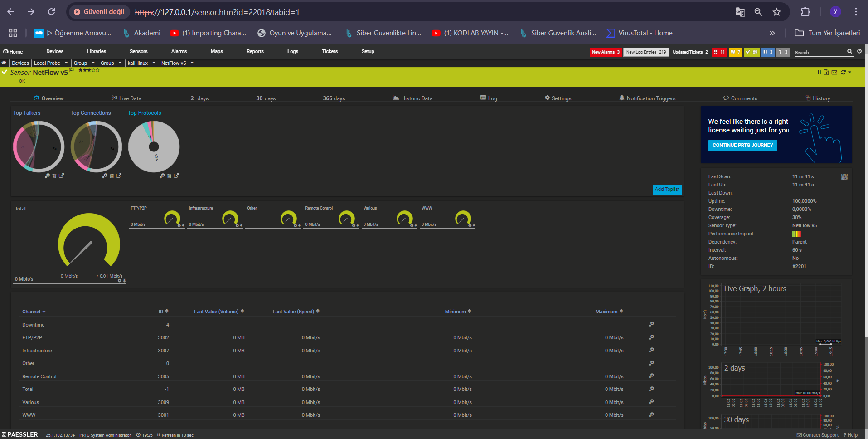This screenshot has width=868, height=439.
Task: Delete the Top Talkers toplist via trash icon
Action: click(x=54, y=176)
